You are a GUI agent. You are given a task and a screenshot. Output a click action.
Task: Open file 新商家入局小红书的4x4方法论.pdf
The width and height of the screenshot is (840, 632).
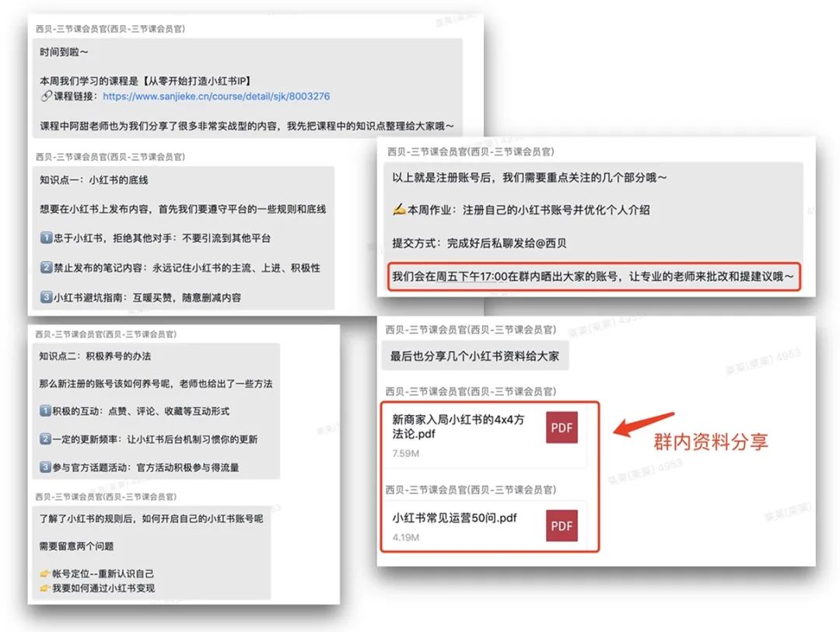click(x=485, y=435)
